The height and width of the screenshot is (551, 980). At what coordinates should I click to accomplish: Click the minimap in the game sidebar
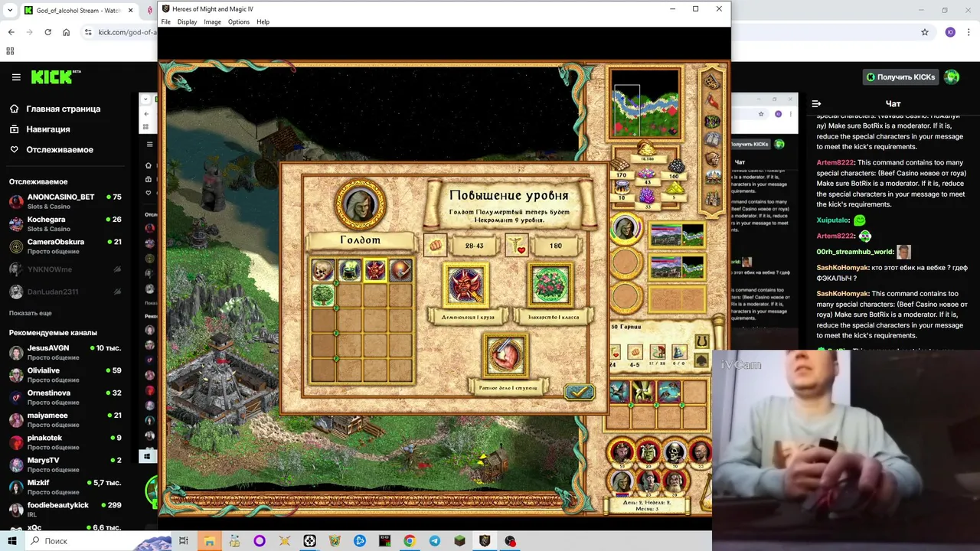pyautogui.click(x=645, y=104)
